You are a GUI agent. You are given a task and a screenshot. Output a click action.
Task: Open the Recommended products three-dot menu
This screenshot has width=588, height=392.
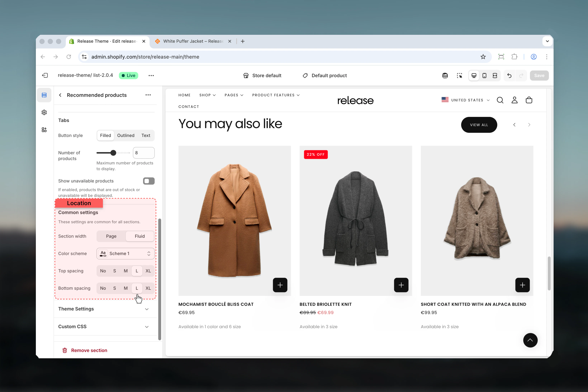click(x=148, y=95)
